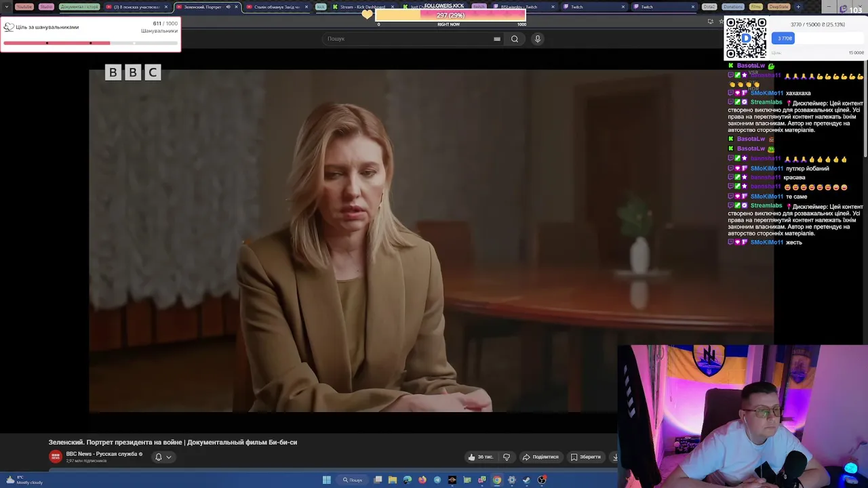Click chat message 'жесть' from SMoKiMo11
Image resolution: width=868 pixels, height=488 pixels.
[x=794, y=243]
